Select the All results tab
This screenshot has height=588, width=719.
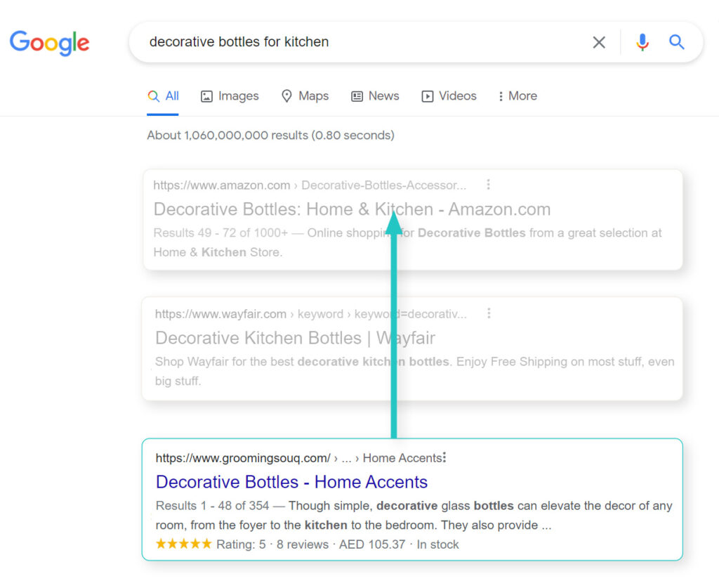click(x=164, y=96)
